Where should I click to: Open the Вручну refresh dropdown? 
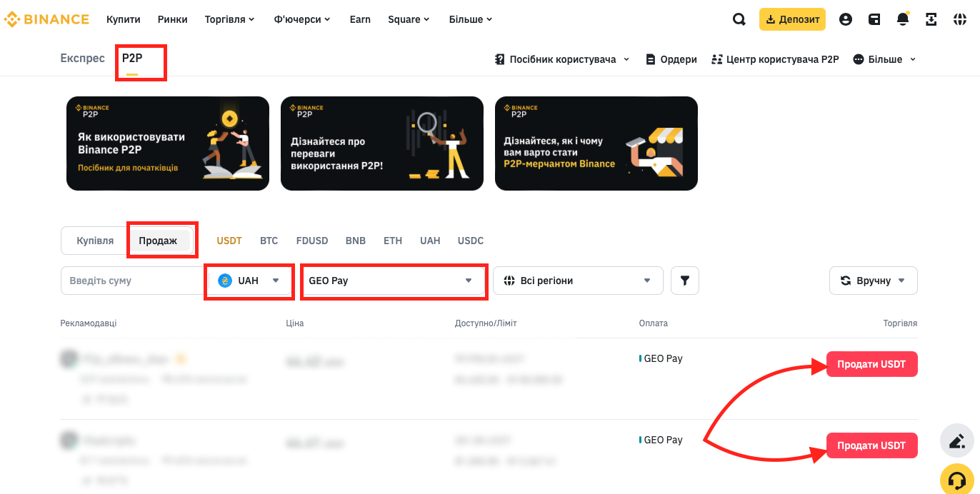pos(873,281)
